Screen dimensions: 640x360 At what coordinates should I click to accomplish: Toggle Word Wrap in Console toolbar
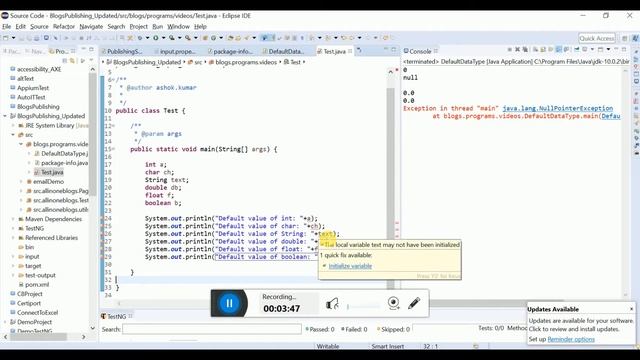[551, 49]
